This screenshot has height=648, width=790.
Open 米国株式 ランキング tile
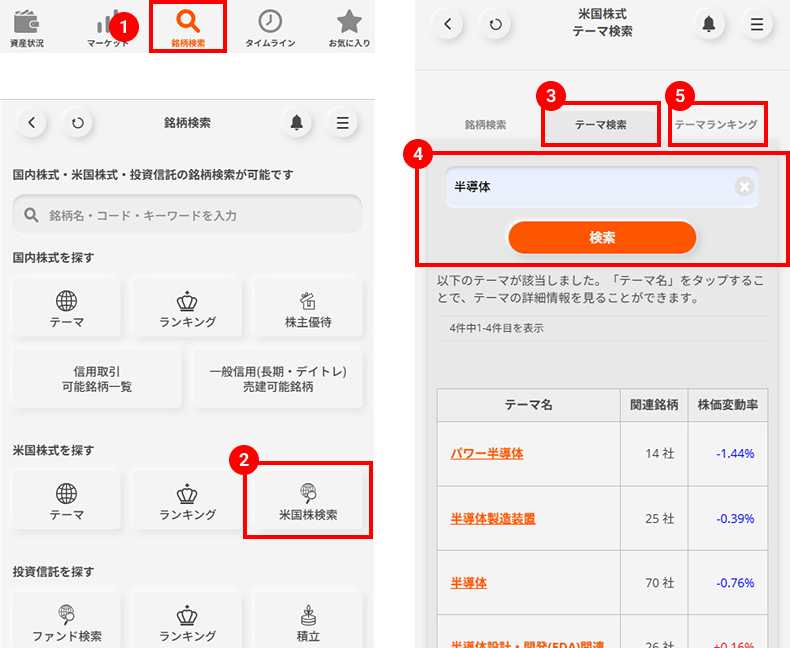coord(187,500)
